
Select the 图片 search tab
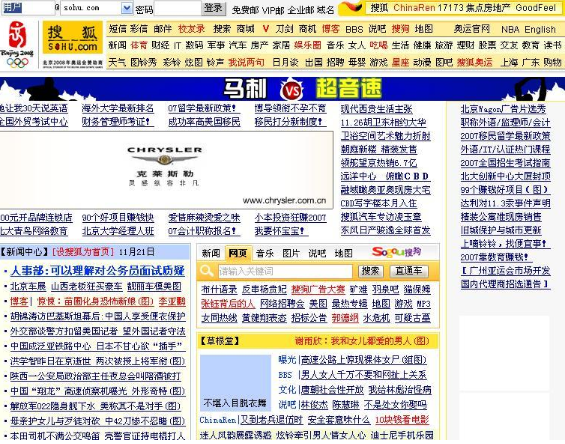coord(290,253)
